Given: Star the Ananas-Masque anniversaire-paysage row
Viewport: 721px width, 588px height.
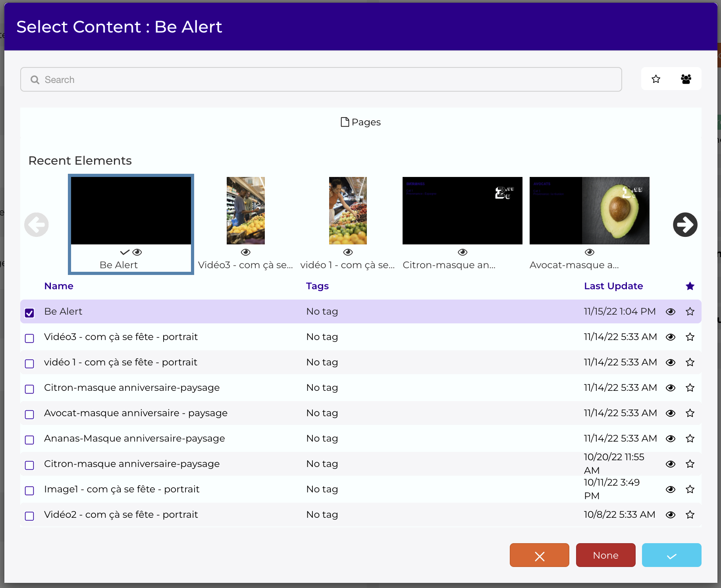Looking at the screenshot, I should [x=690, y=438].
